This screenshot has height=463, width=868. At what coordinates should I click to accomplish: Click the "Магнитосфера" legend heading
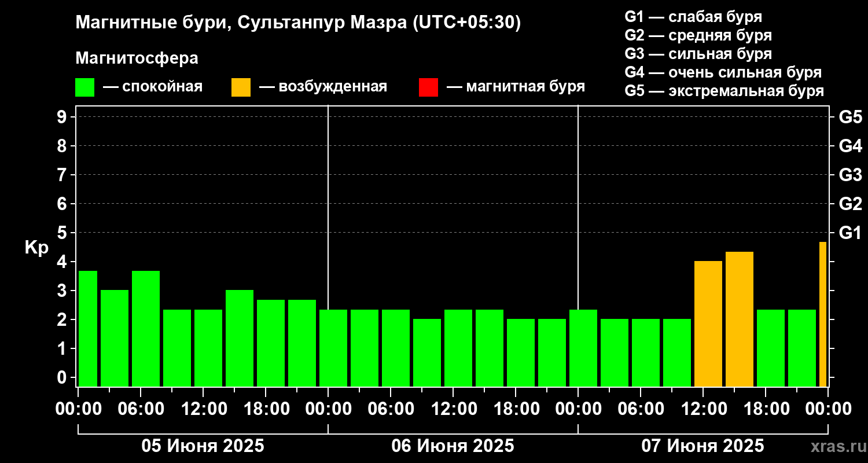coord(137,58)
